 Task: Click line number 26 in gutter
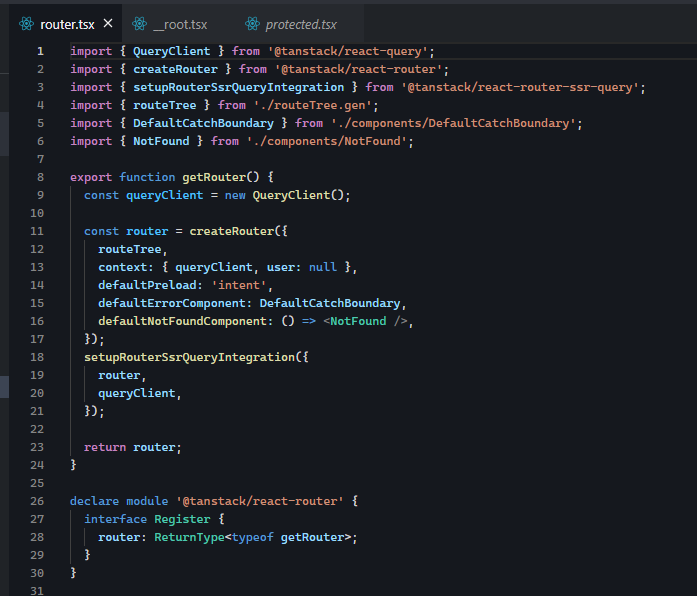pos(37,501)
